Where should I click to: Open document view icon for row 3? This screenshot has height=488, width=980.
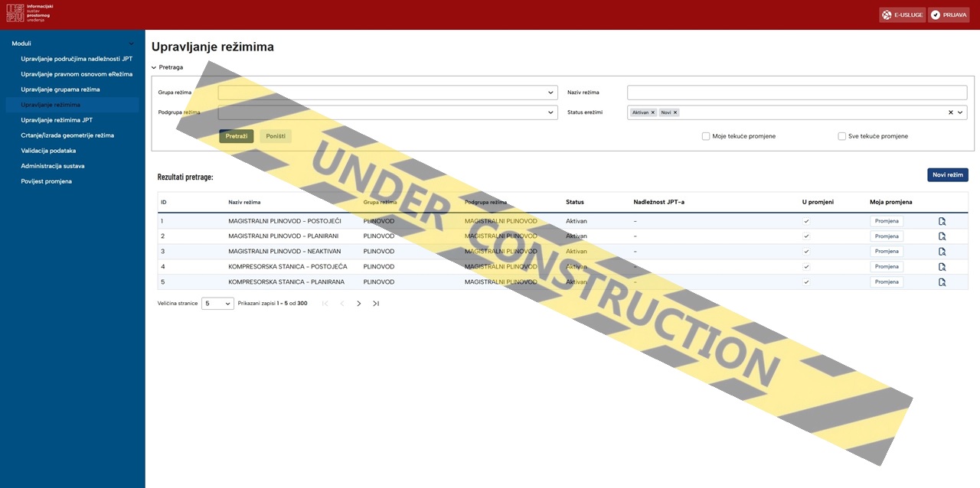[942, 252]
